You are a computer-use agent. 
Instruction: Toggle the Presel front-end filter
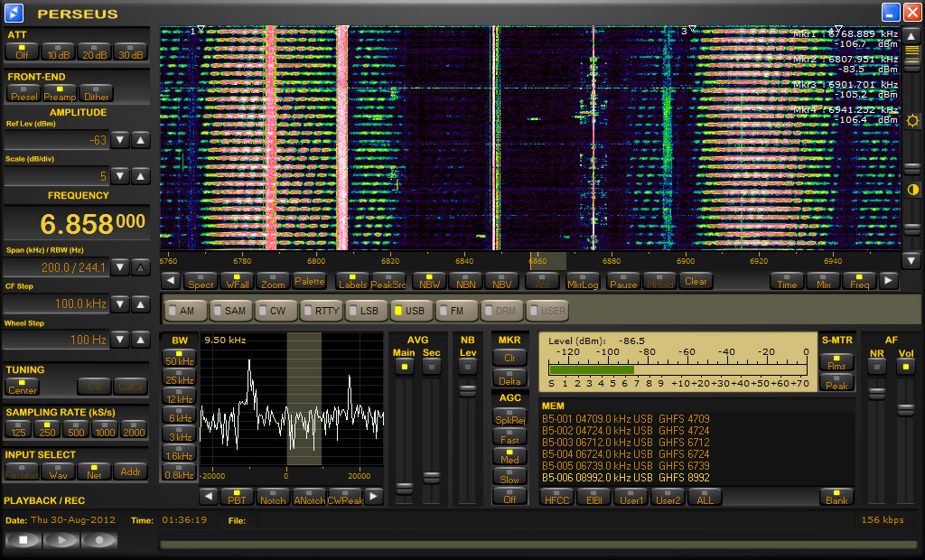(x=23, y=93)
